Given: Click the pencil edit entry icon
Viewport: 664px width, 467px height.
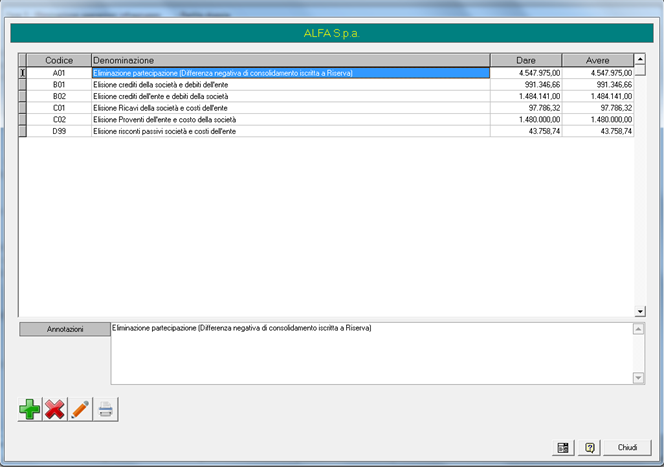Looking at the screenshot, I should click(x=80, y=409).
